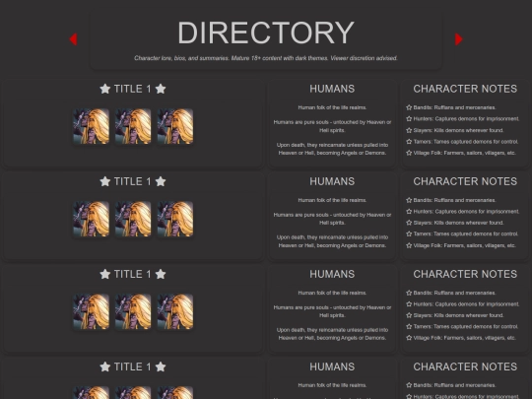The image size is (532, 399).
Task: Click Tamers star bullet in second Character Notes
Action: [409, 234]
